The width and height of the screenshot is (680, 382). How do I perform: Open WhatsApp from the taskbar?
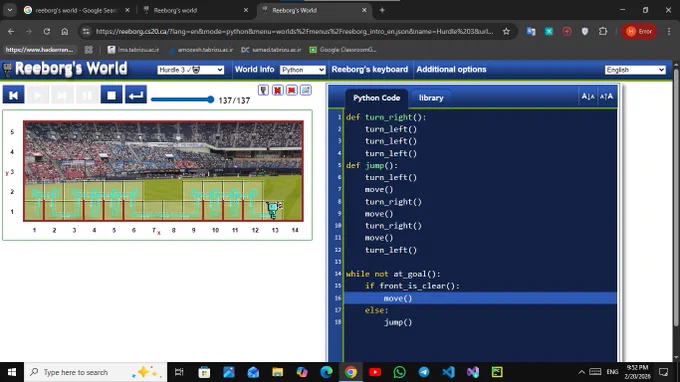pyautogui.click(x=399, y=372)
